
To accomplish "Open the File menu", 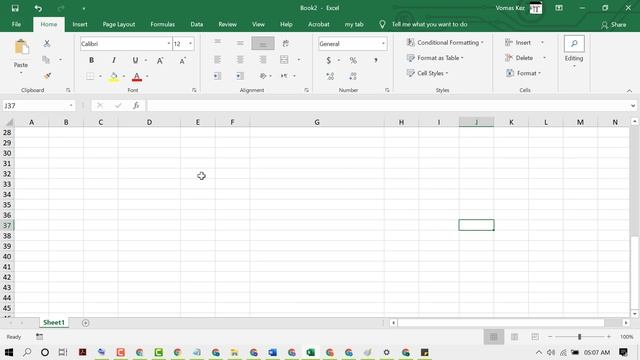I will (x=16, y=24).
